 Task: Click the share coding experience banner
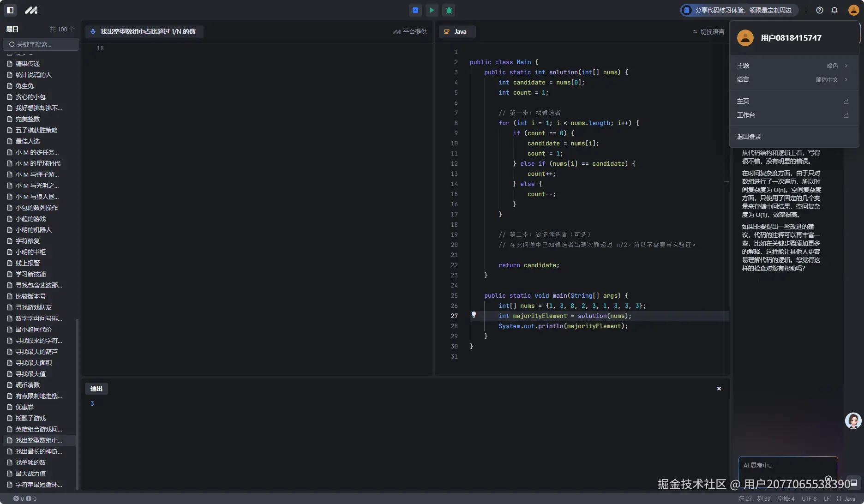(x=739, y=10)
